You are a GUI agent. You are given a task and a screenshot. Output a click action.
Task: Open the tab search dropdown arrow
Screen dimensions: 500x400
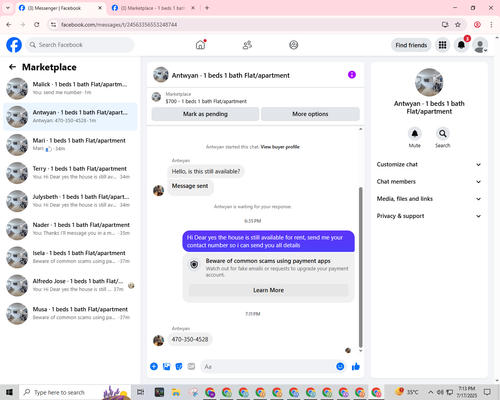click(x=8, y=8)
